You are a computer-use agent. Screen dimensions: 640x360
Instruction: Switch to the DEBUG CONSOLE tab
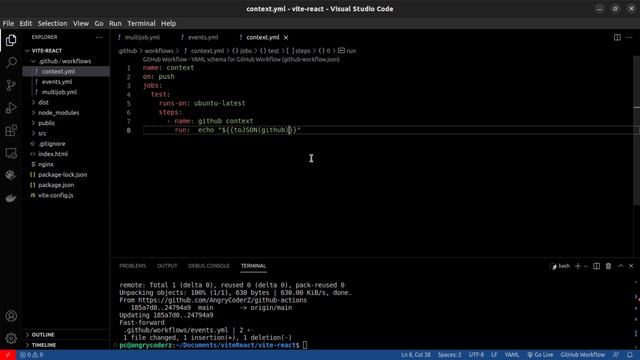(x=209, y=266)
